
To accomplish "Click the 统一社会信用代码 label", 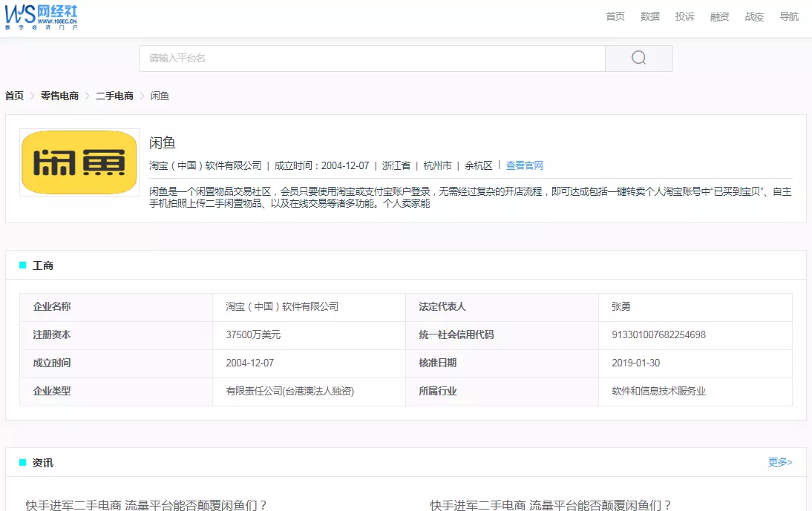I will [x=456, y=334].
